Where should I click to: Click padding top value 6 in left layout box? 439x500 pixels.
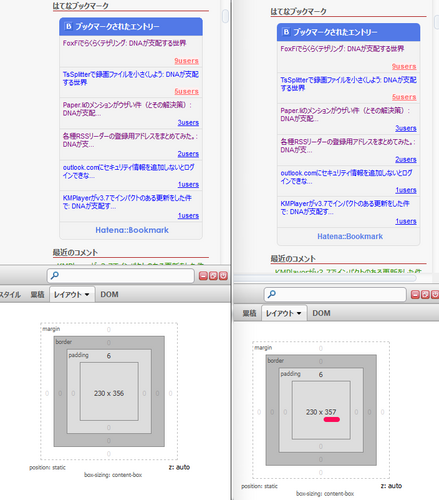pyautogui.click(x=109, y=356)
